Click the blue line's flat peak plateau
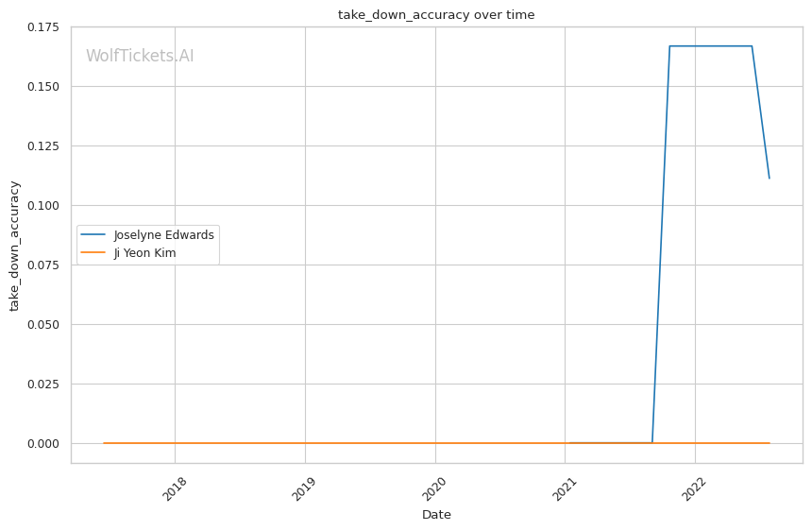The image size is (812, 530). click(710, 46)
